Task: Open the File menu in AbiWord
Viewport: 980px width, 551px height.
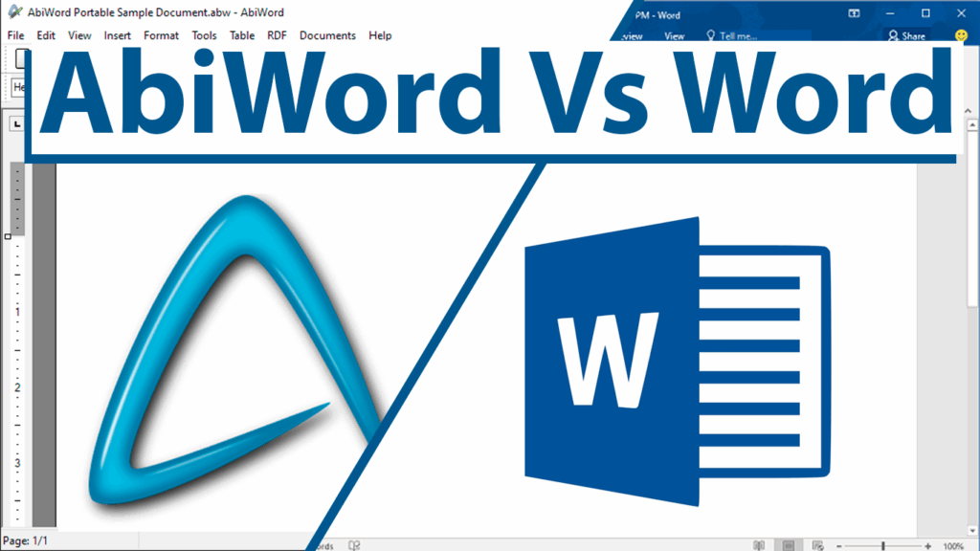Action: coord(15,35)
